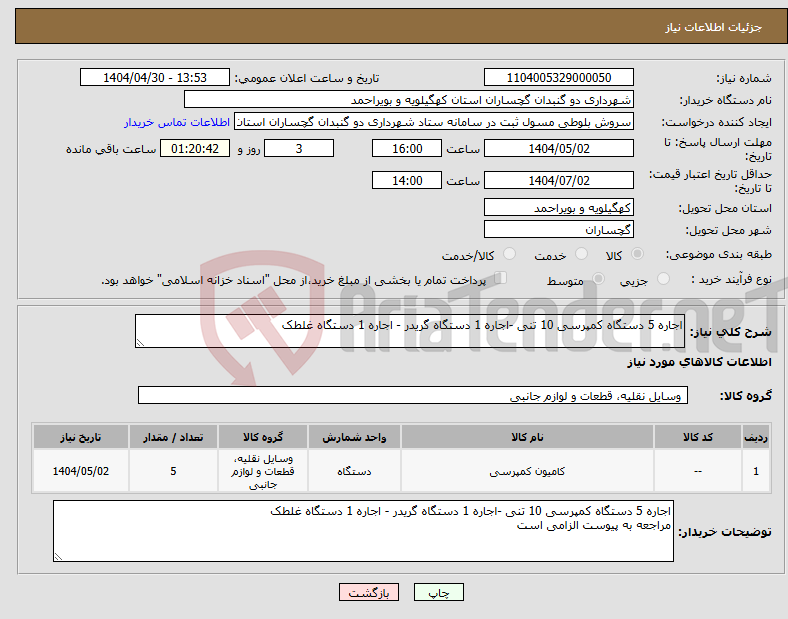Click the announcement date field 1404/04/30 - 13:53
This screenshot has width=788, height=619.
(x=155, y=78)
